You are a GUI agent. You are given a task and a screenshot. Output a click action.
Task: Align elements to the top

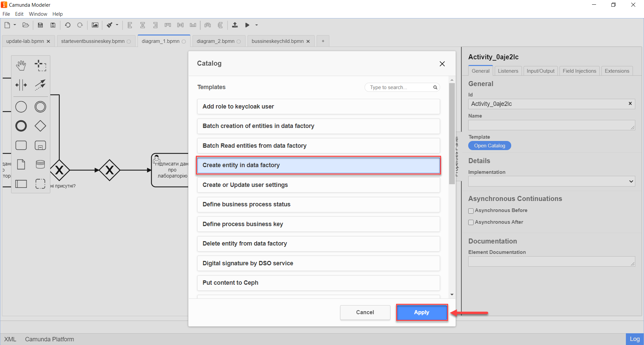tap(168, 25)
